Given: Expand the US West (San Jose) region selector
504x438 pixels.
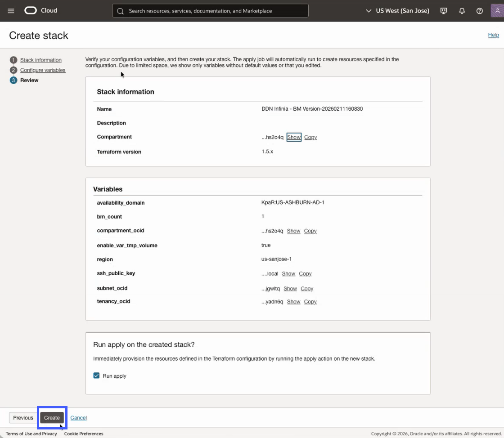Looking at the screenshot, I should pyautogui.click(x=396, y=10).
